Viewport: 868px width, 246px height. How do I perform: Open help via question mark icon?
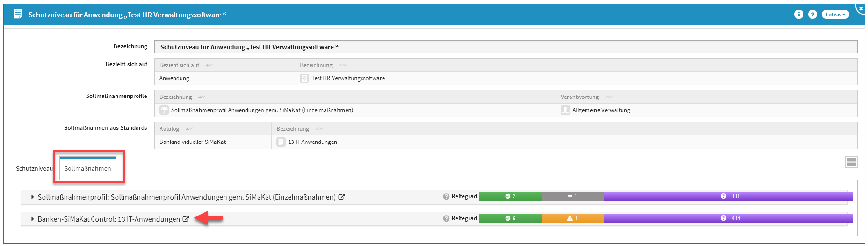tap(812, 15)
